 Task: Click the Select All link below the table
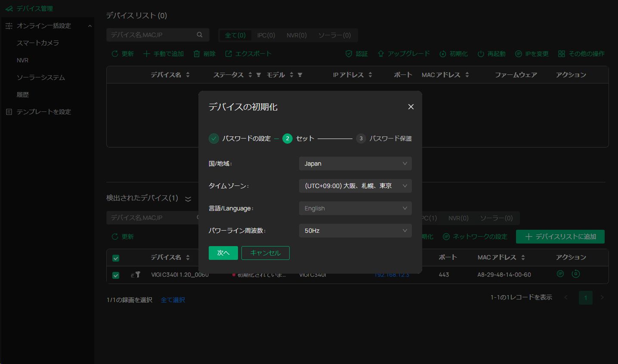point(173,300)
